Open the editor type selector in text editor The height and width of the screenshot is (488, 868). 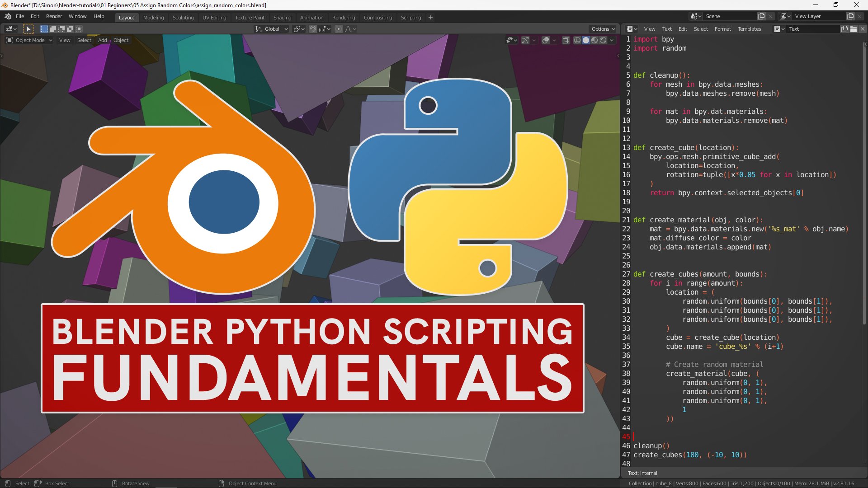[x=630, y=28]
